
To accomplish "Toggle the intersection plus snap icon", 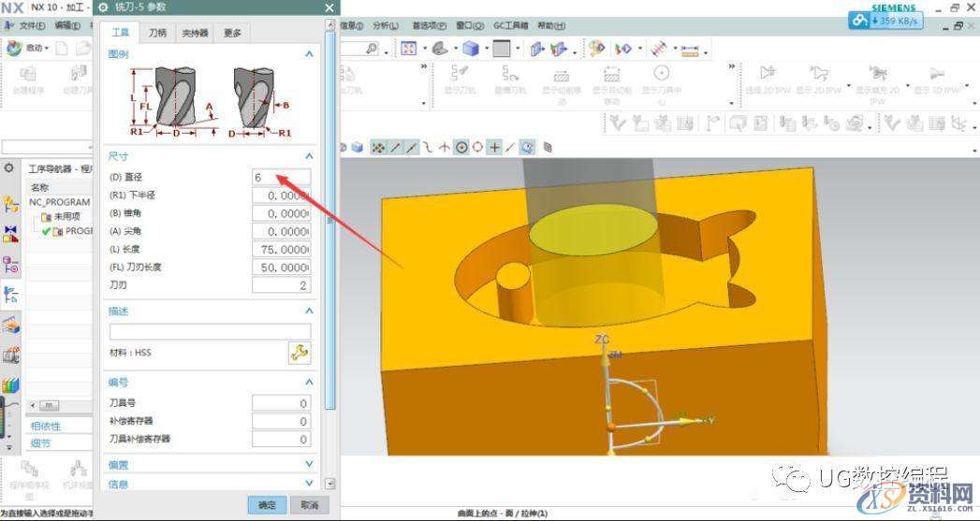I will [x=494, y=147].
